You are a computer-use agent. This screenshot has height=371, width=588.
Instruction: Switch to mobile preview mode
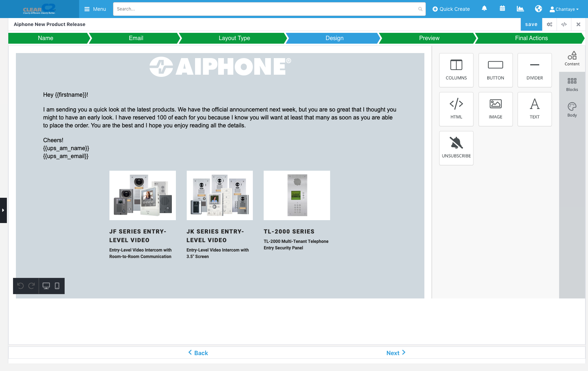[57, 286]
